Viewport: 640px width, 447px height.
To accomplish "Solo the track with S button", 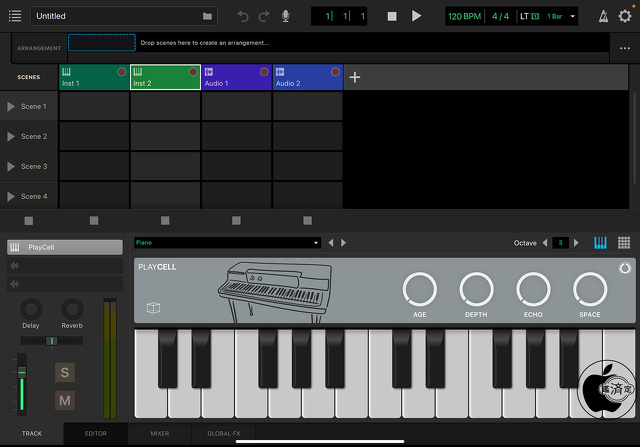I will pyautogui.click(x=65, y=372).
